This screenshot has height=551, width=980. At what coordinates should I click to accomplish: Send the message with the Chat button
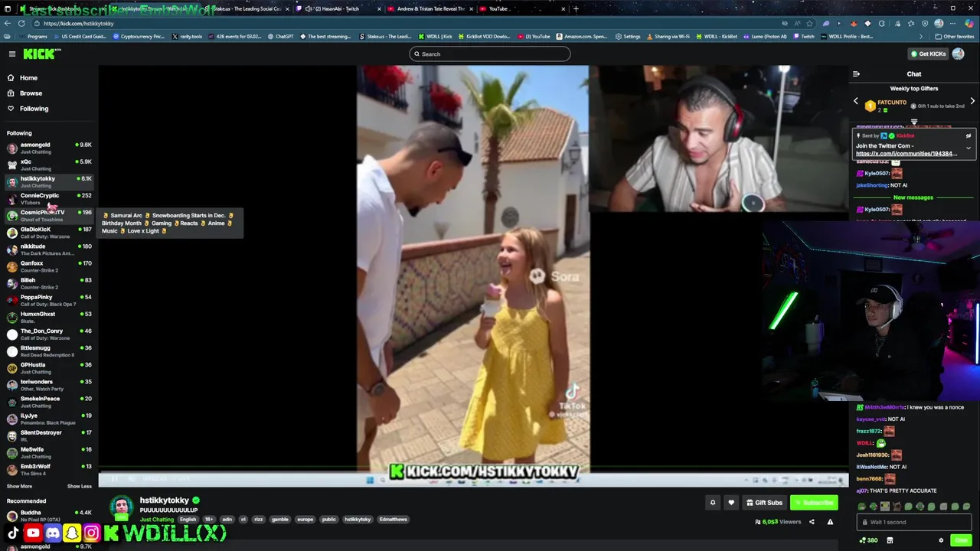pyautogui.click(x=961, y=540)
